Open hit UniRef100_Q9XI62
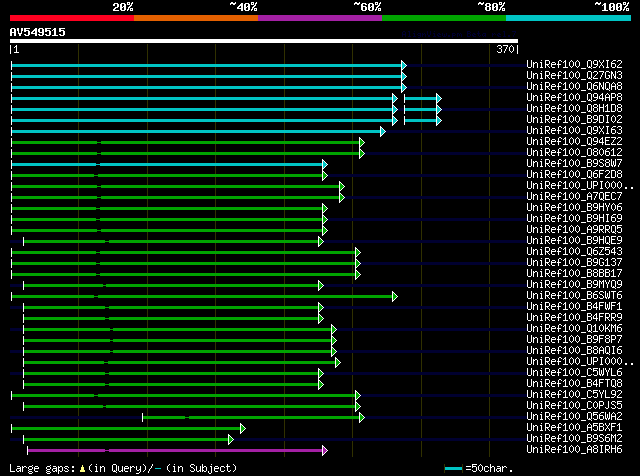The image size is (640, 476). [574, 64]
